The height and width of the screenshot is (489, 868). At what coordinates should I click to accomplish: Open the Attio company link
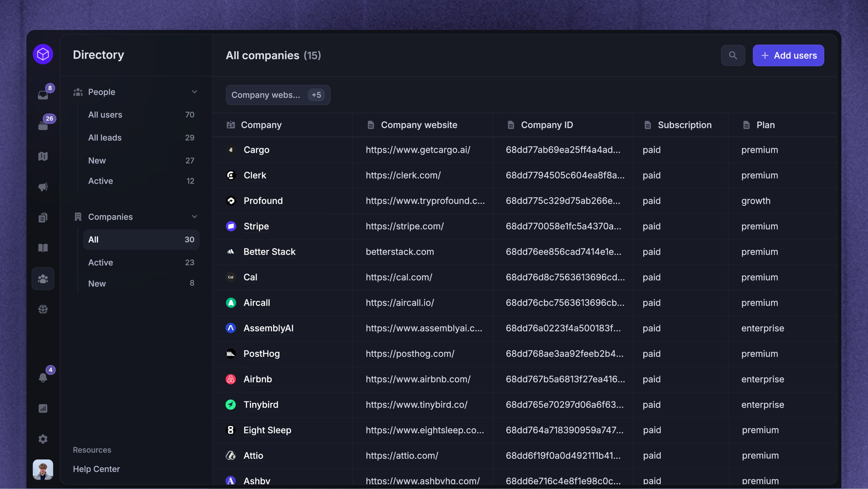[253, 456]
